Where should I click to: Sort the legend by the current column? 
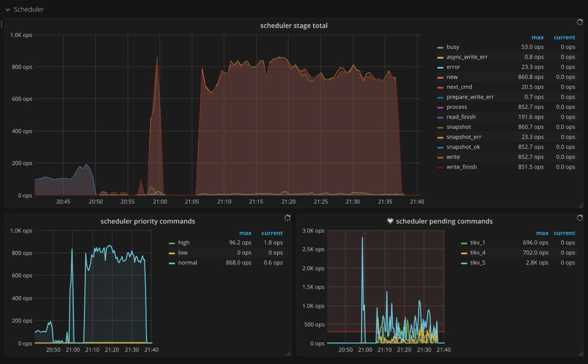[x=564, y=37]
